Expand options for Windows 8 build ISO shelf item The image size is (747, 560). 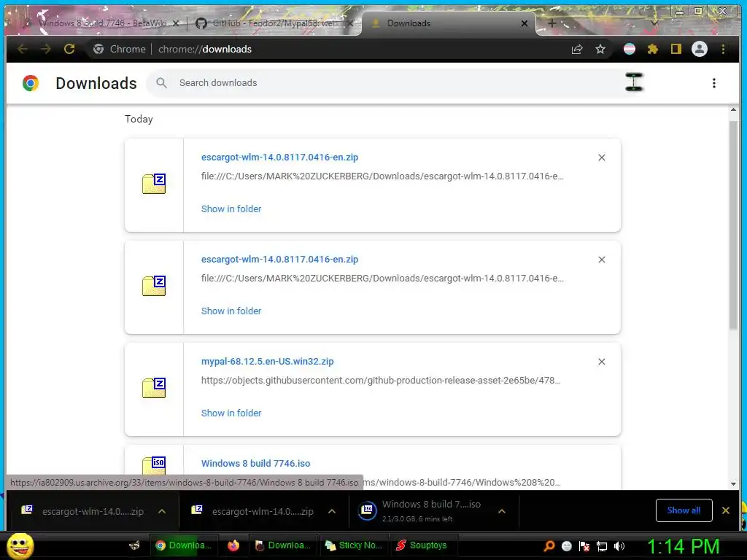pyautogui.click(x=502, y=511)
